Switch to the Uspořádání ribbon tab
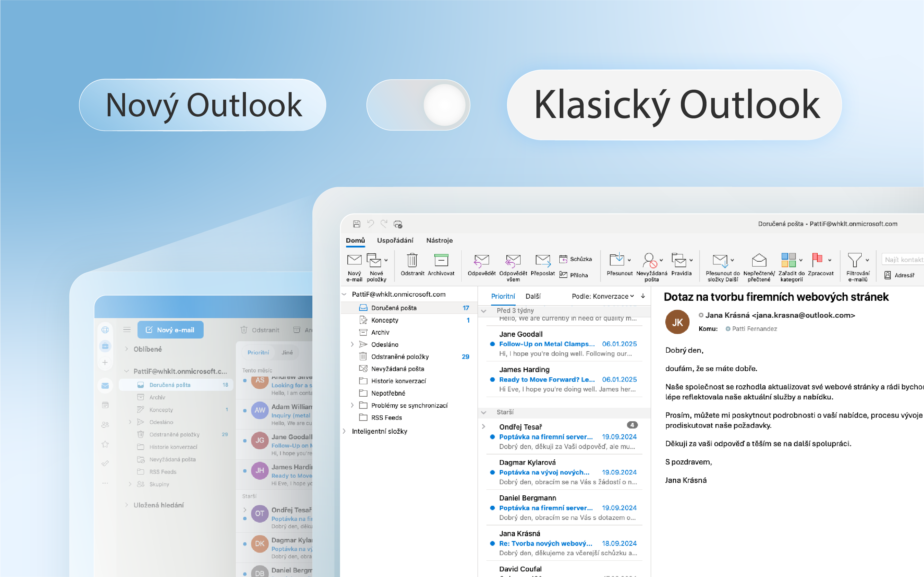 click(x=395, y=241)
